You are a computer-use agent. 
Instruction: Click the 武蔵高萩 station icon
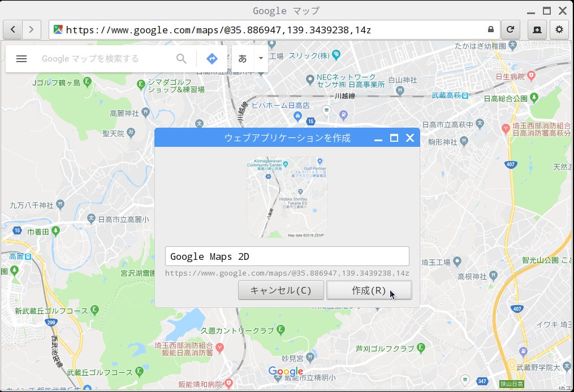[x=465, y=95]
